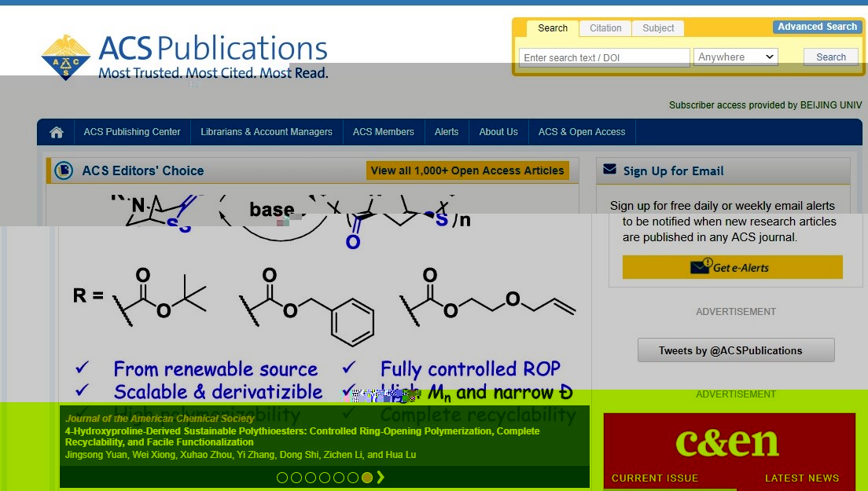Click the Search submit button

(831, 57)
